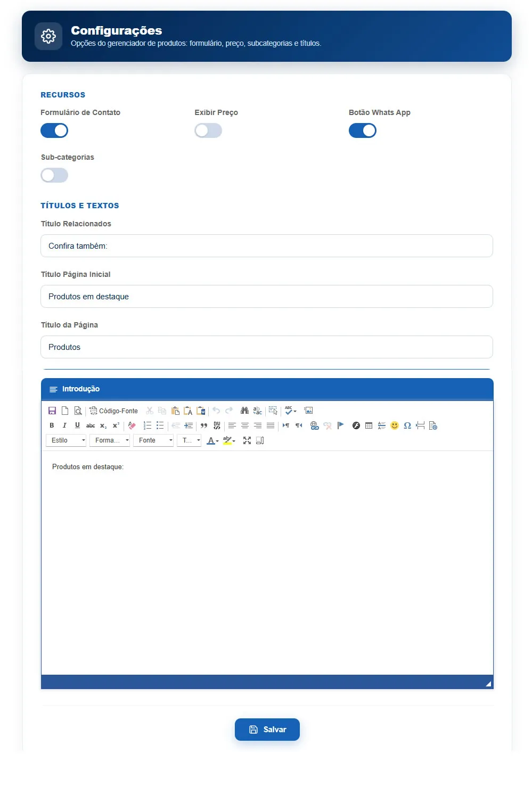532x786 pixels.
Task: Toggle bold formatting
Action: tap(52, 425)
